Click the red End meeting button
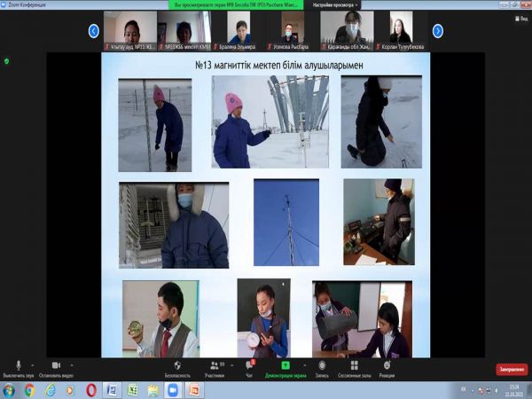This screenshot has width=532, height=399. [510, 370]
